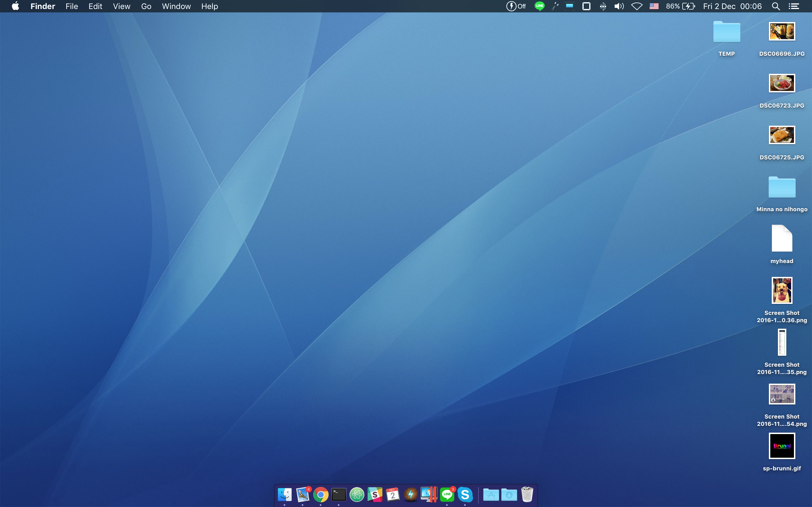812x507 pixels.
Task: Open the Mail app with badge
Action: click(x=303, y=495)
